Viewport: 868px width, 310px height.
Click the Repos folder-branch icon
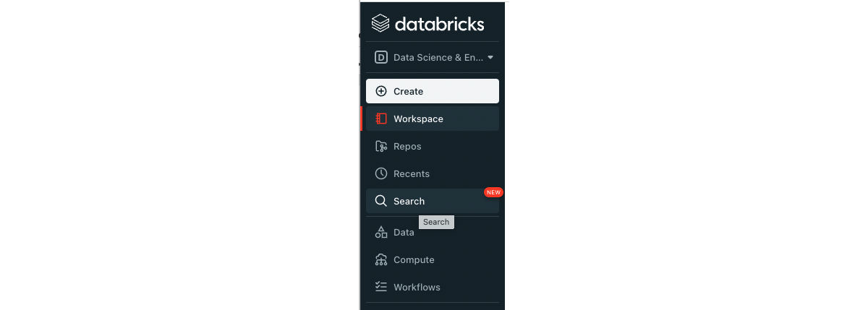tap(381, 146)
